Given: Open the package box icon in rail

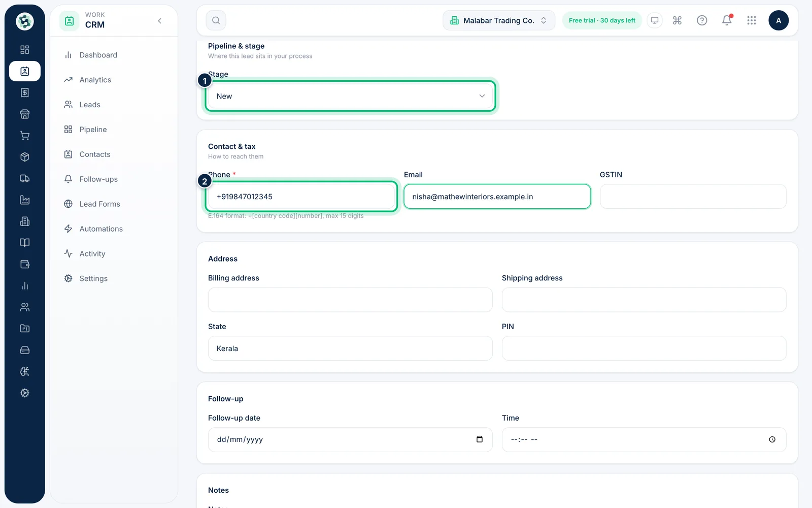Looking at the screenshot, I should tap(25, 157).
